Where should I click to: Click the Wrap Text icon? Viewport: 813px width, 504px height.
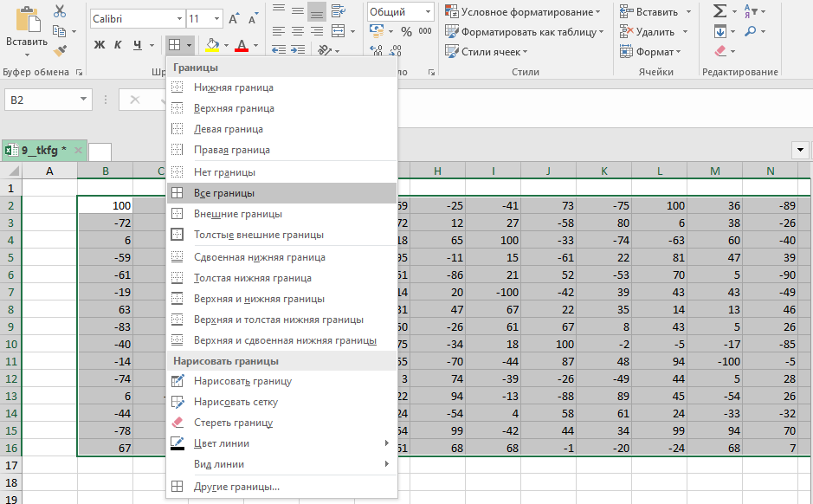[x=339, y=11]
